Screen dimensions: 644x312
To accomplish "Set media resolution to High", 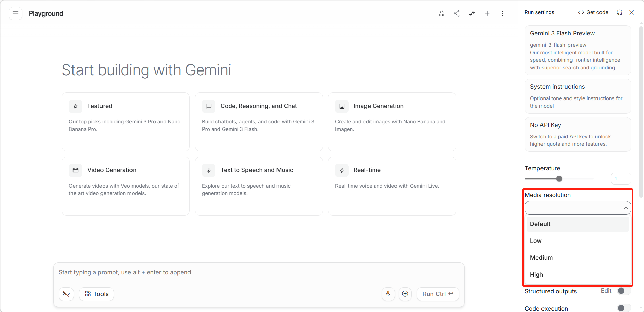I will tap(578, 275).
